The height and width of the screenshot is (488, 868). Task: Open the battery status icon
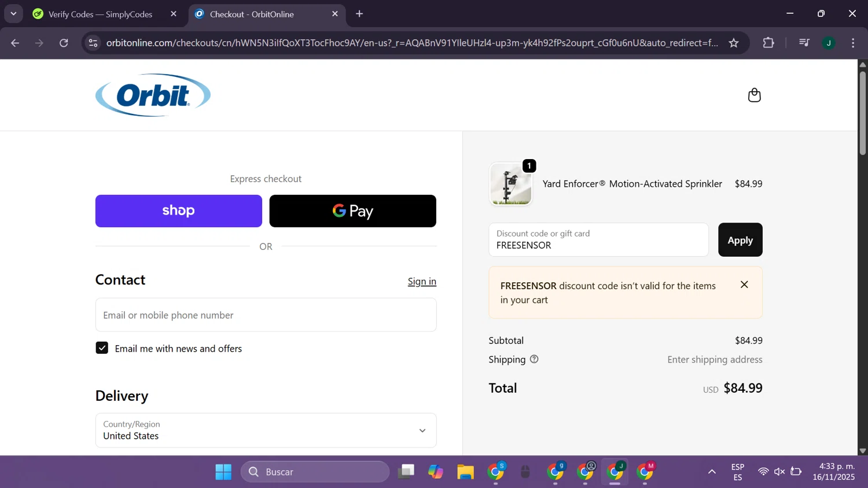(796, 472)
